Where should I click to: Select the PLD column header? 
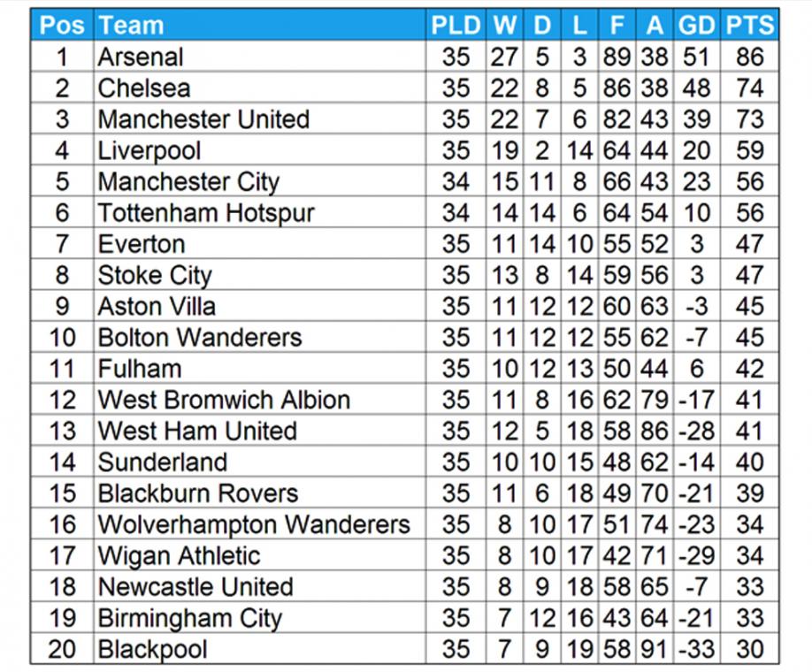click(x=456, y=25)
